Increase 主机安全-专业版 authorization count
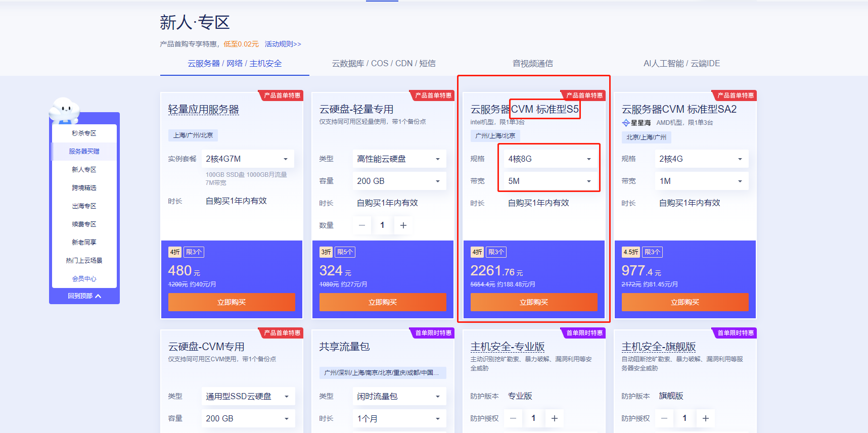 tap(554, 418)
